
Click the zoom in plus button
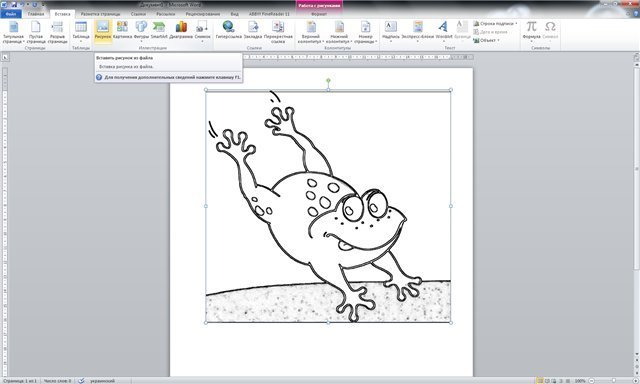tap(635, 381)
